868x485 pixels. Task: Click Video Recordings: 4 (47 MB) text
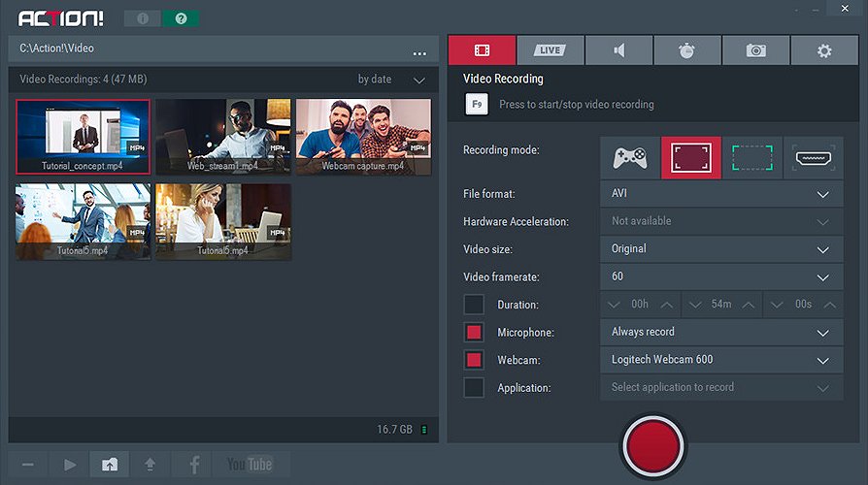(83, 80)
